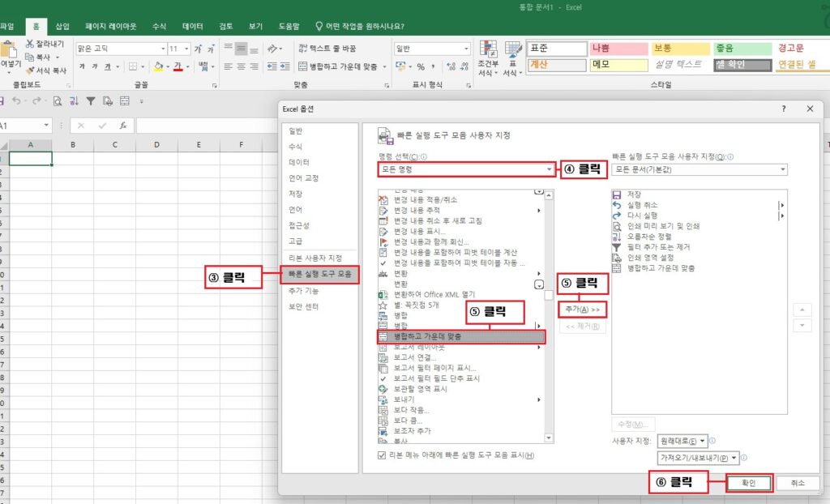
Task: Click the text orientation icon
Action: coord(272,49)
